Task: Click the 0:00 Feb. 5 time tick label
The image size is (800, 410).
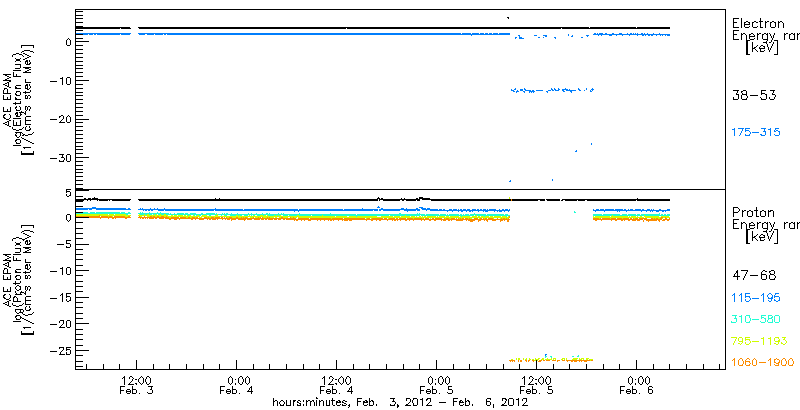Action: [x=436, y=386]
